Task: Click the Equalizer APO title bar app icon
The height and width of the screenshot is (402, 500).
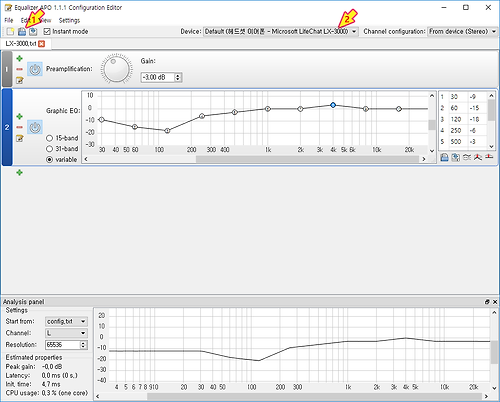Action: click(x=8, y=8)
